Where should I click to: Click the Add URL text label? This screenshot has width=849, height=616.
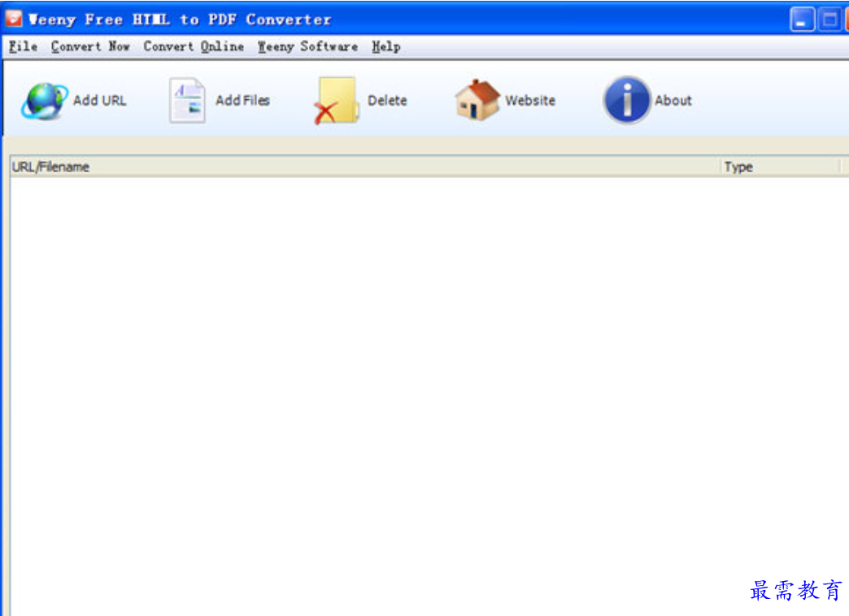[100, 101]
